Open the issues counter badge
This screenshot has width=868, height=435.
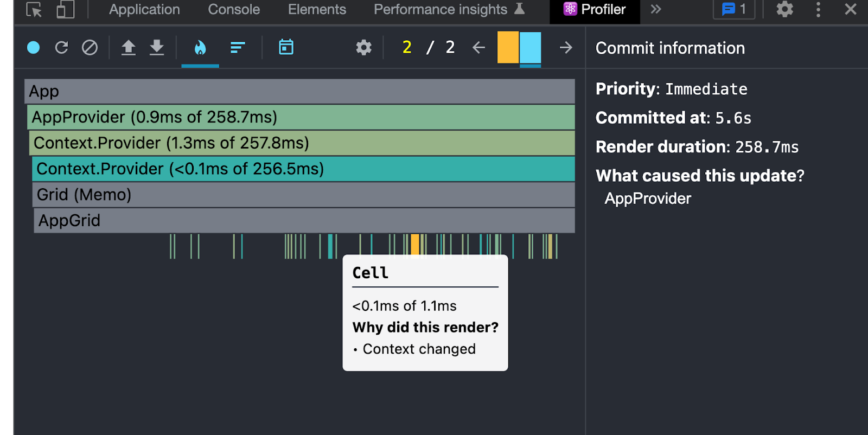(734, 9)
